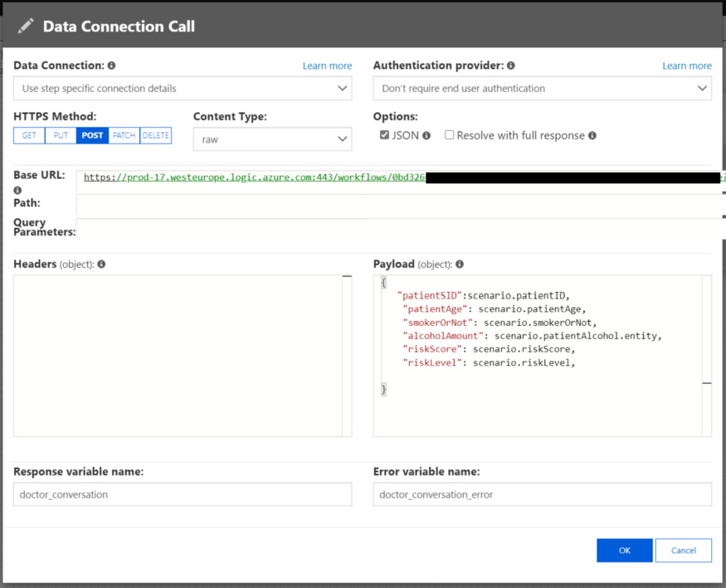
Task: Uncheck the JSON option
Action: pyautogui.click(x=383, y=134)
